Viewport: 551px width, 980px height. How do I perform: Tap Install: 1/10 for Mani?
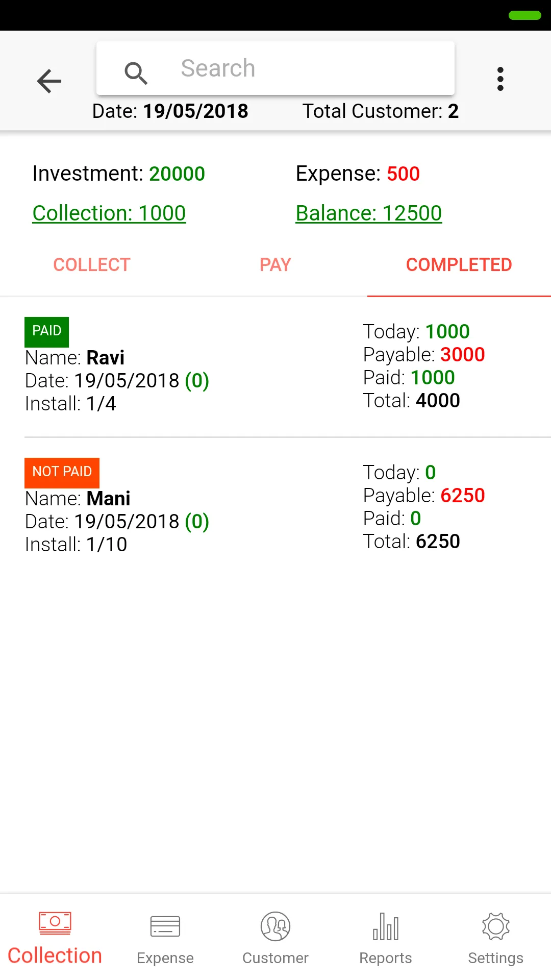pyautogui.click(x=76, y=545)
